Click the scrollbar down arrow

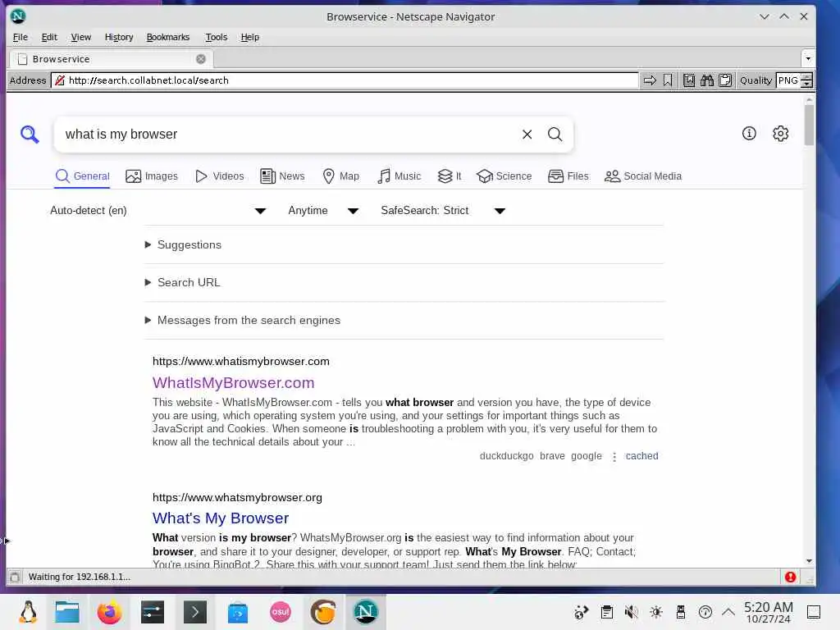tap(809, 561)
